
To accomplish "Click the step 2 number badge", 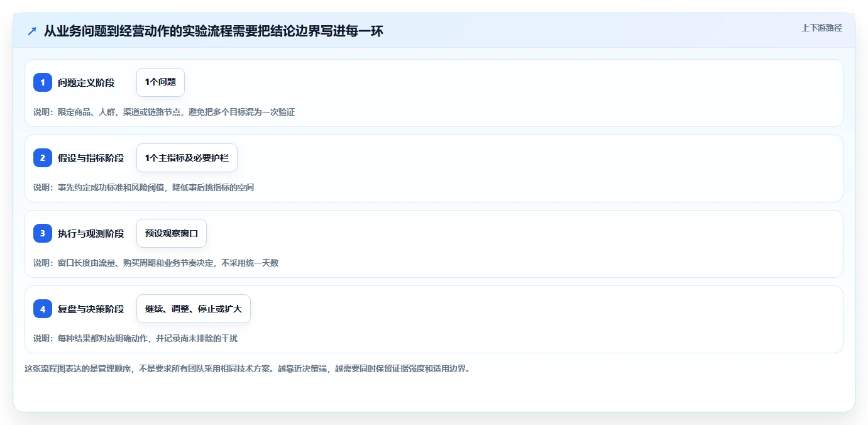I will 43,158.
